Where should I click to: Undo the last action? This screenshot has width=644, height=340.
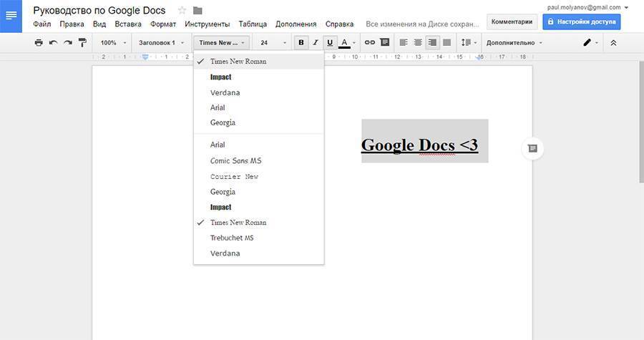tap(54, 42)
